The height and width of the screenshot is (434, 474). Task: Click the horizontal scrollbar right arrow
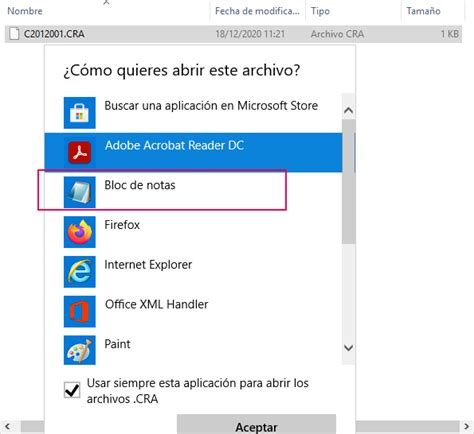pos(466,426)
